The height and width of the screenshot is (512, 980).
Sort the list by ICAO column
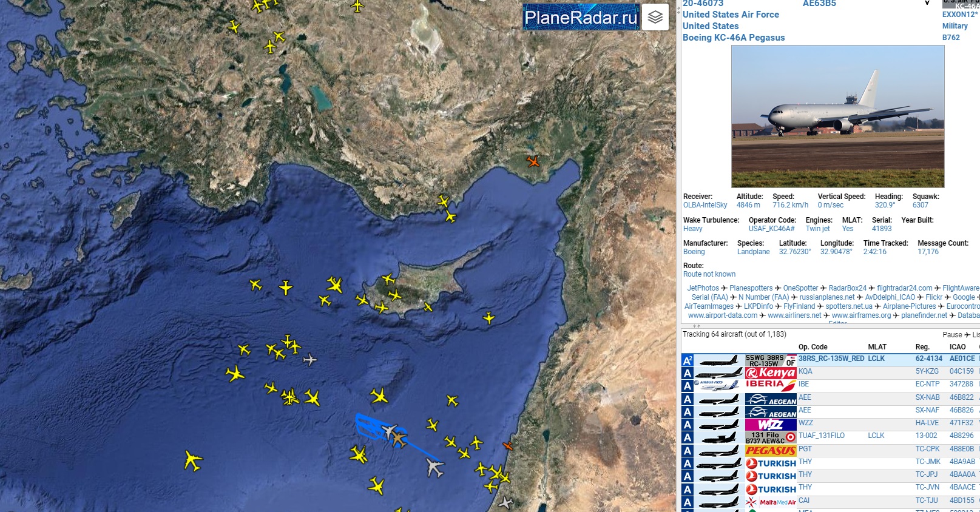click(958, 347)
